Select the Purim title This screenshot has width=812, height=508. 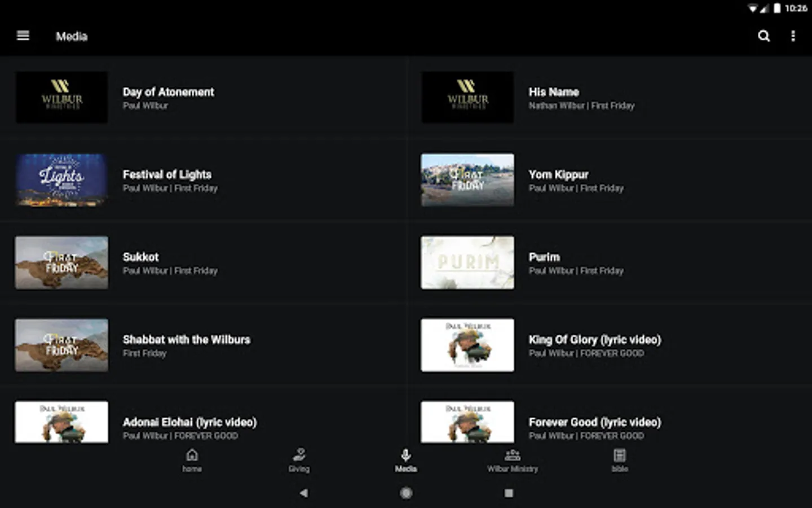coord(544,257)
